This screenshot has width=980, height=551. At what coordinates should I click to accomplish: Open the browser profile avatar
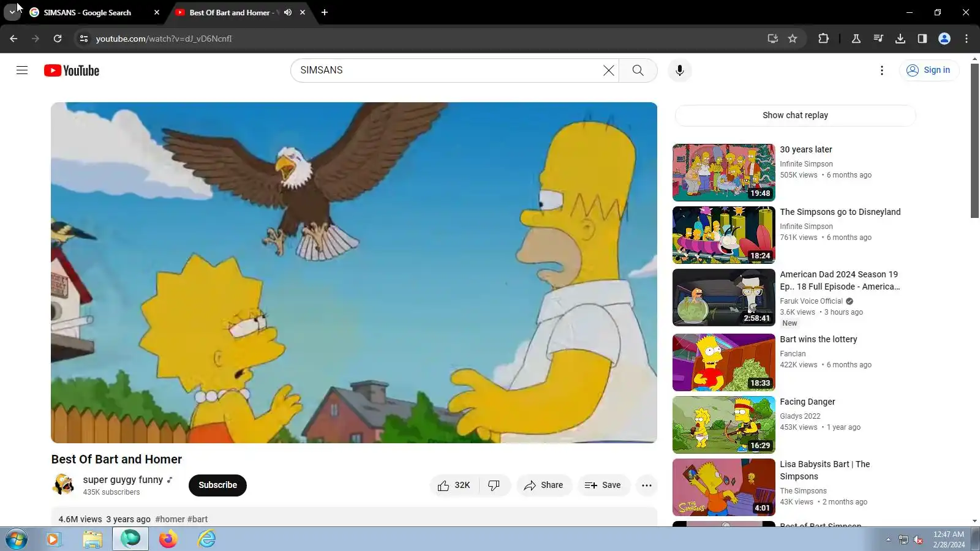944,39
